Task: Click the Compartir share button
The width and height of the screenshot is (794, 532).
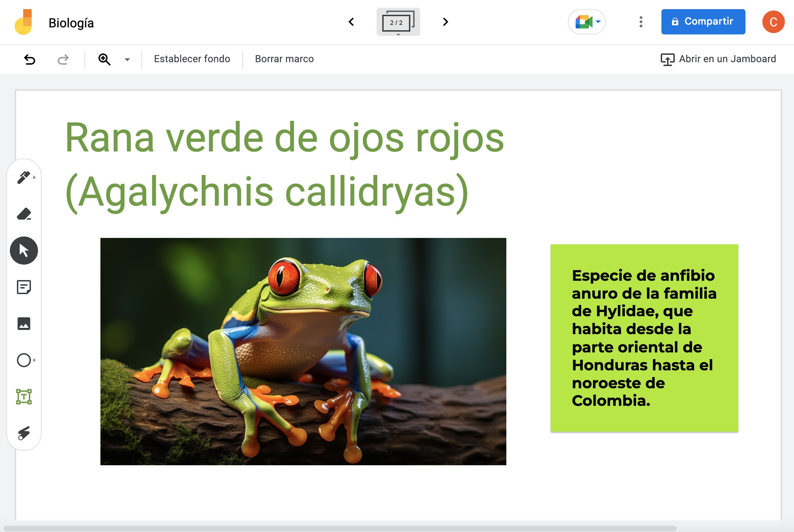Action: tap(703, 22)
